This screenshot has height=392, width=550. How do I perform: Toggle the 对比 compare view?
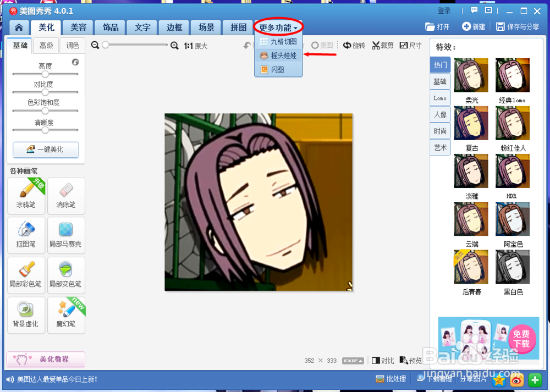coord(383,361)
